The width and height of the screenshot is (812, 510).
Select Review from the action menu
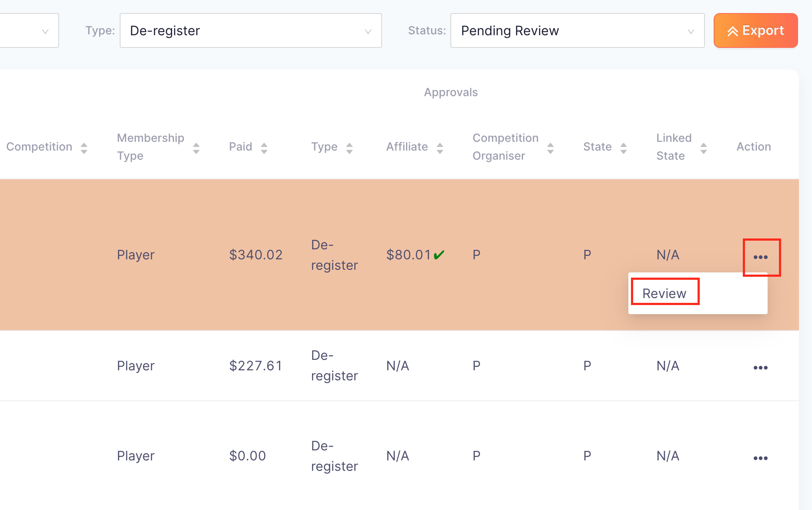pos(664,293)
